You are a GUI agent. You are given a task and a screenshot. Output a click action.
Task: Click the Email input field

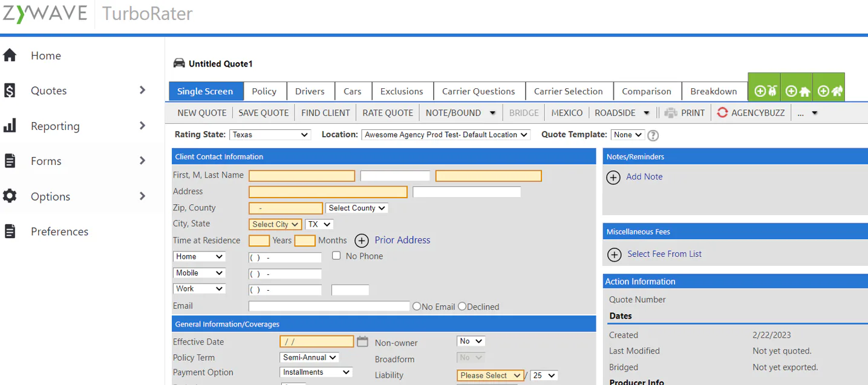pos(329,306)
